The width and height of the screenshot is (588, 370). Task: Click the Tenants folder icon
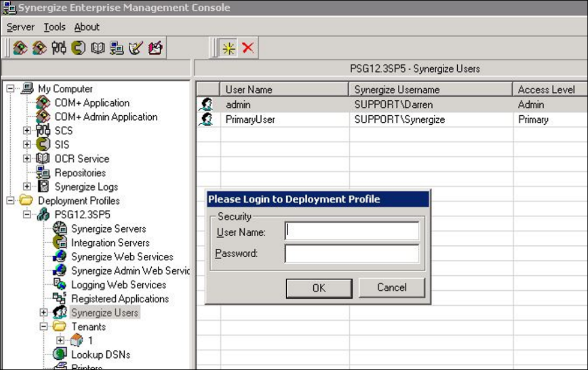click(59, 326)
